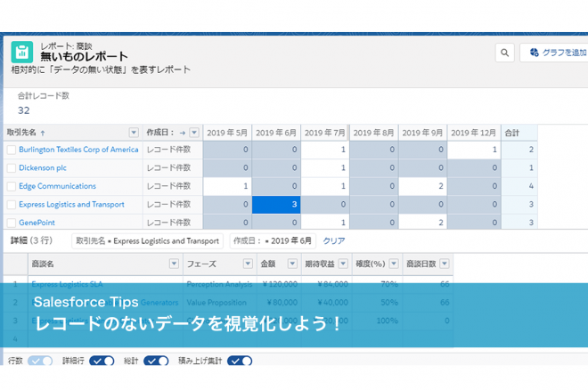Click the total record count 32
The image size is (588, 390).
point(24,110)
